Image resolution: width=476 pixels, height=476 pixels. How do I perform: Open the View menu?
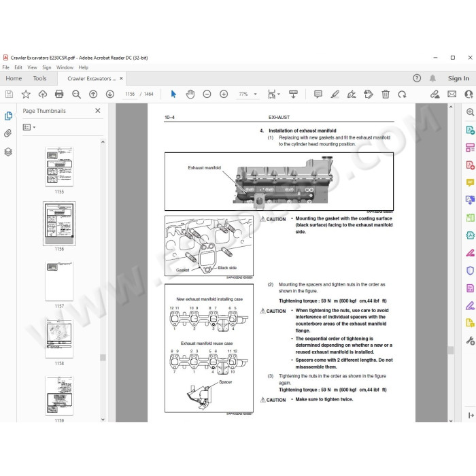coord(32,67)
